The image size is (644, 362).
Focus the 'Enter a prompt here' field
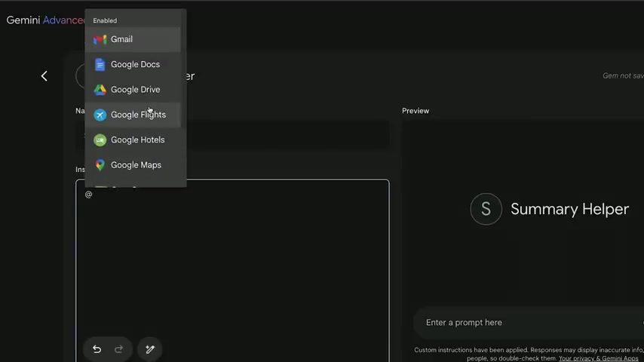tap(529, 323)
